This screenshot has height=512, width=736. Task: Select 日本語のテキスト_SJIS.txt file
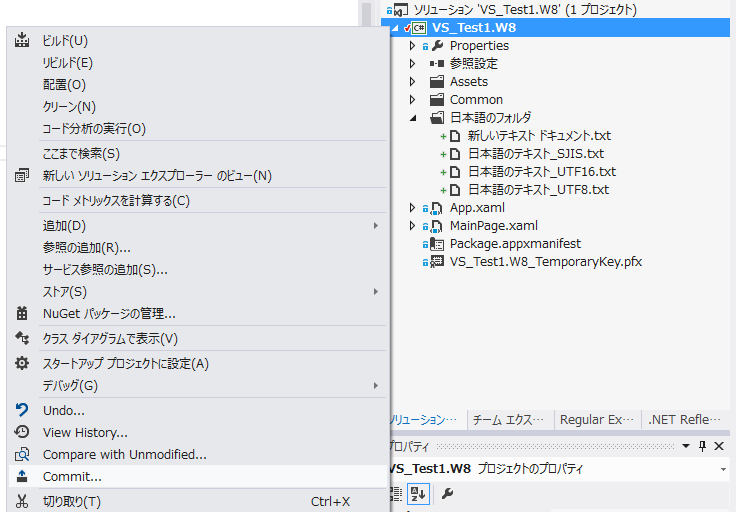(x=536, y=154)
